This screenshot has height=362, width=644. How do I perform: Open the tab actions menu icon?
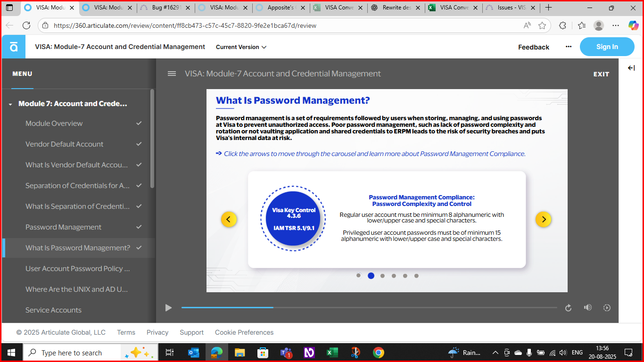[9, 8]
